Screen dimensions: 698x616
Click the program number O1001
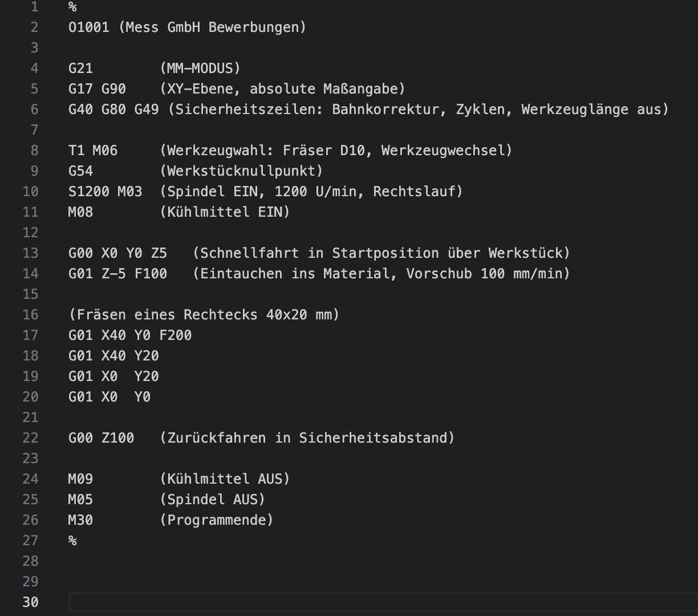point(88,27)
